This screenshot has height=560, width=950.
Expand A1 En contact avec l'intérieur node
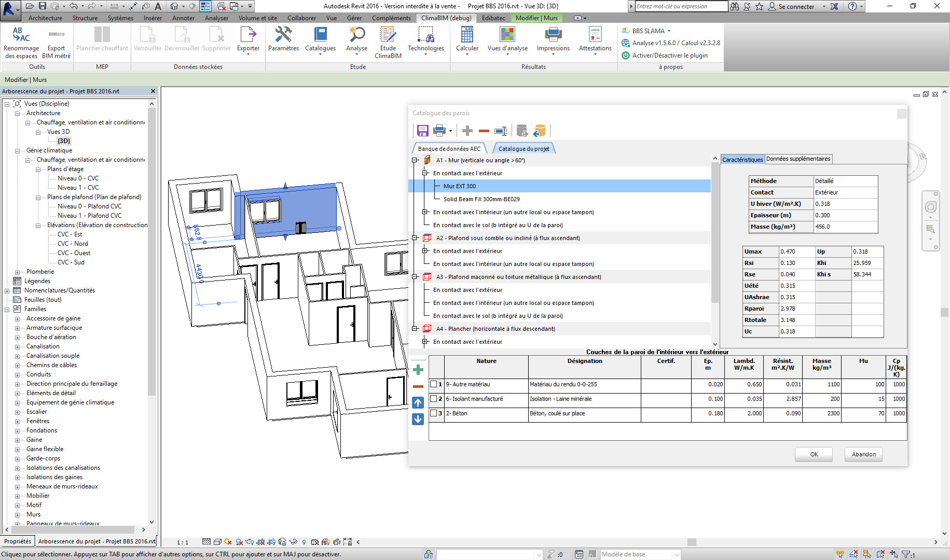[x=425, y=212]
